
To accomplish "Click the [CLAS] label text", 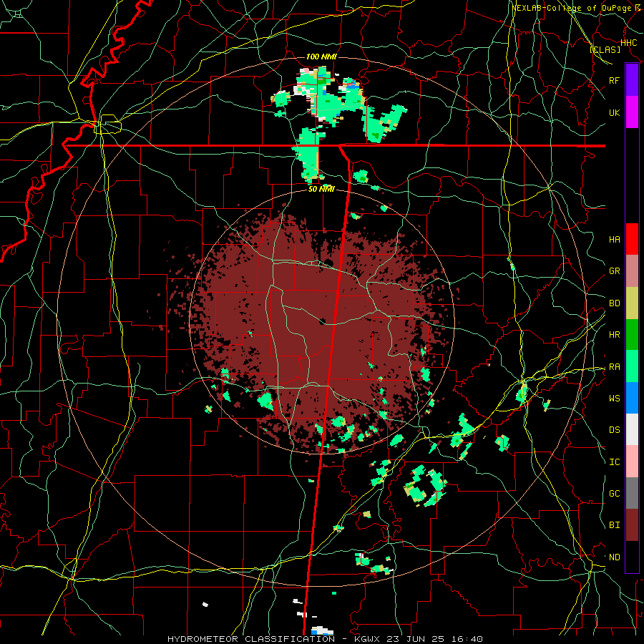I will click(x=605, y=50).
